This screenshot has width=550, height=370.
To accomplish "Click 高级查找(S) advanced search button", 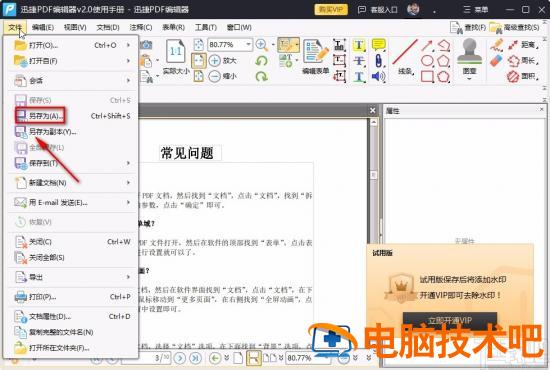I will 514,27.
